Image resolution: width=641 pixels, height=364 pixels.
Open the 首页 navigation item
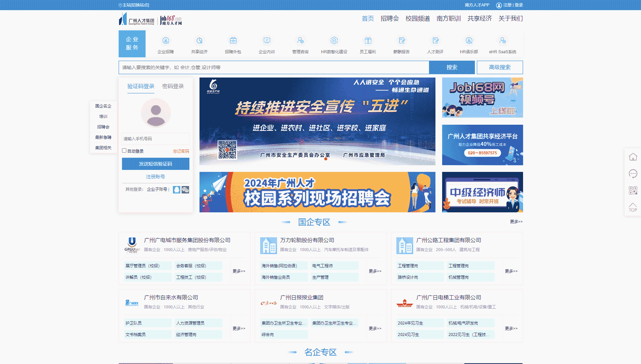[368, 19]
